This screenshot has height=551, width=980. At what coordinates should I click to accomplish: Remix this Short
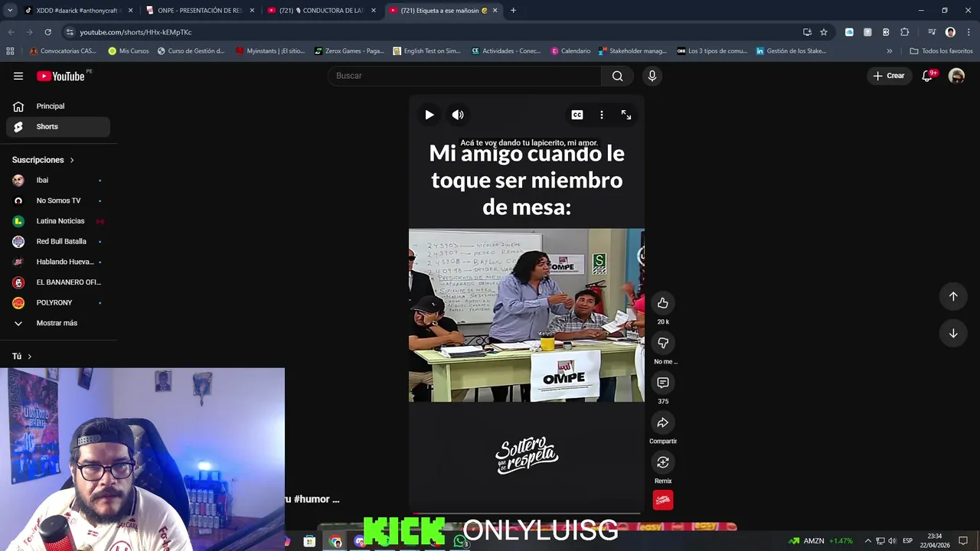point(663,462)
